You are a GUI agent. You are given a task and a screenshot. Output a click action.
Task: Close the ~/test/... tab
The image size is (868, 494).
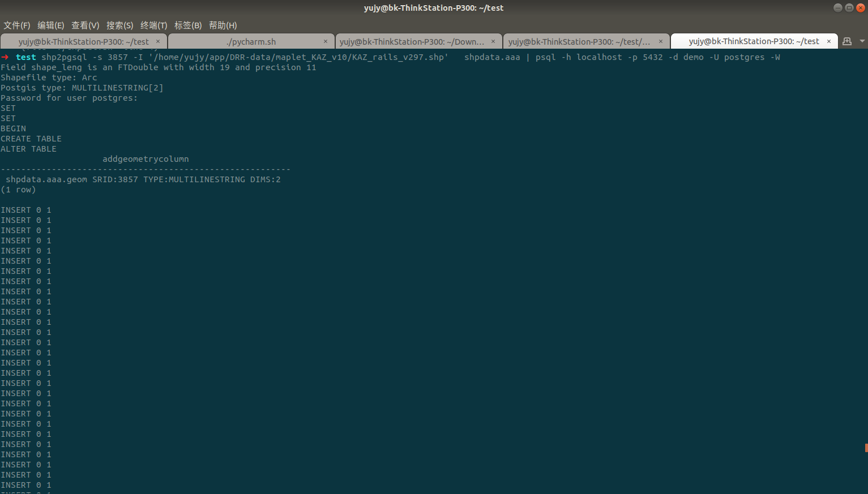(x=660, y=41)
